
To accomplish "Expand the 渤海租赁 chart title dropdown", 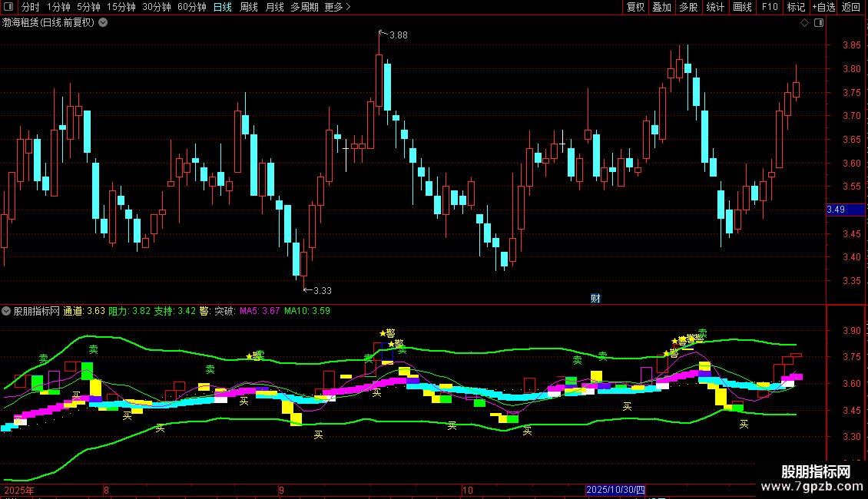I will [x=103, y=23].
